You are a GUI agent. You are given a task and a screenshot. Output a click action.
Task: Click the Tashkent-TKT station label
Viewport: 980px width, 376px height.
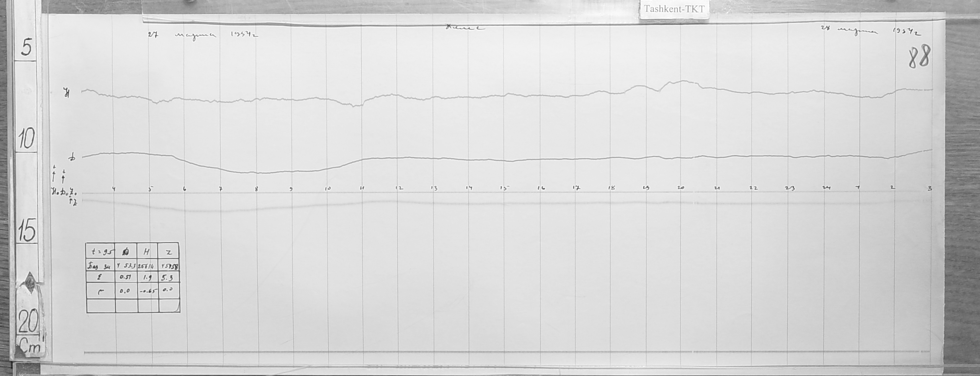click(x=674, y=10)
